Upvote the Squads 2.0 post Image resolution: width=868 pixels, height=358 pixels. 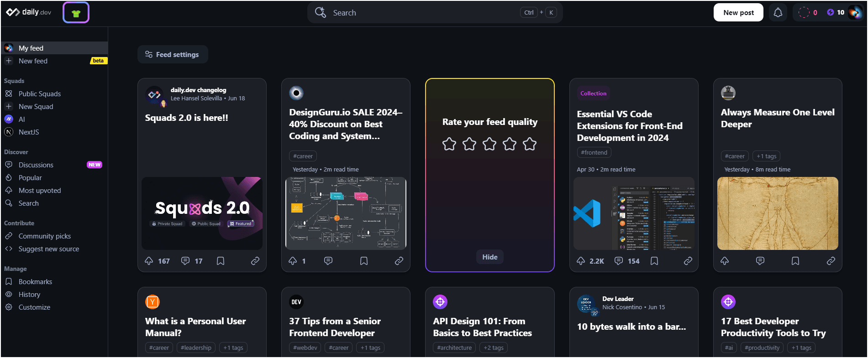[149, 261]
